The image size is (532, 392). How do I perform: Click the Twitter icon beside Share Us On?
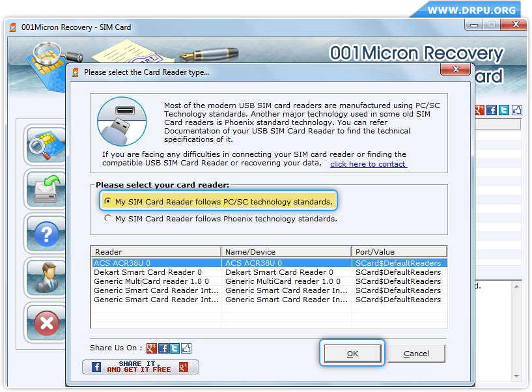(175, 348)
